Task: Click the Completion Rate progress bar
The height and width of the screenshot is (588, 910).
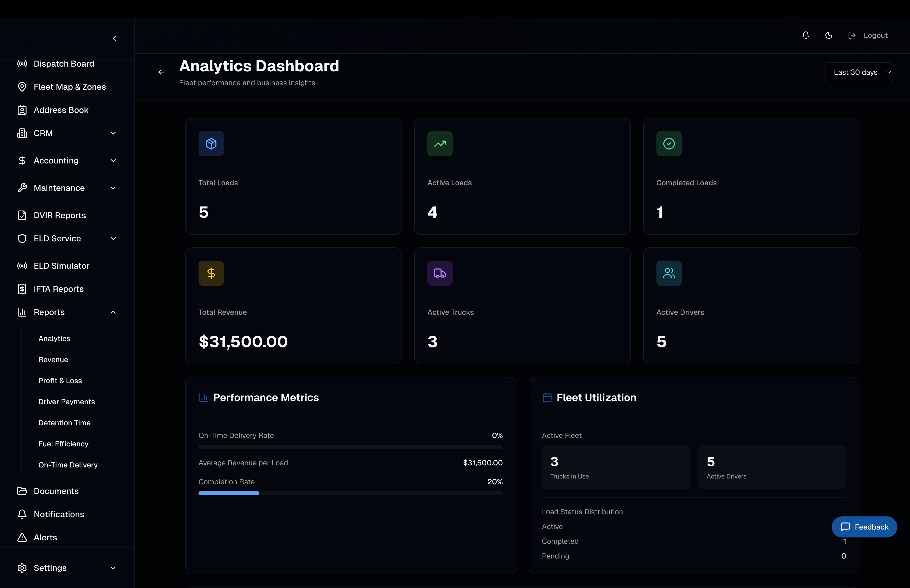Action: (x=350, y=493)
